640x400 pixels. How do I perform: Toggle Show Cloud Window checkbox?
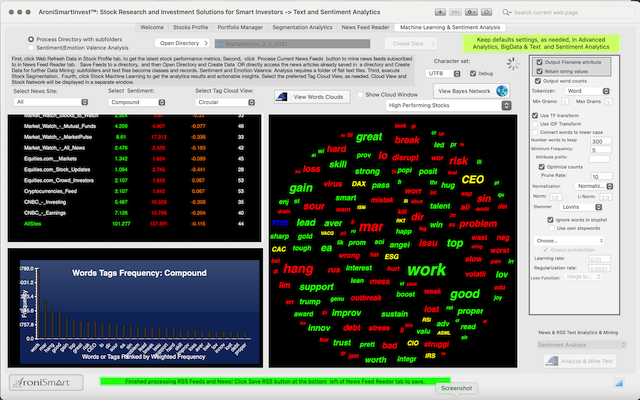360,94
